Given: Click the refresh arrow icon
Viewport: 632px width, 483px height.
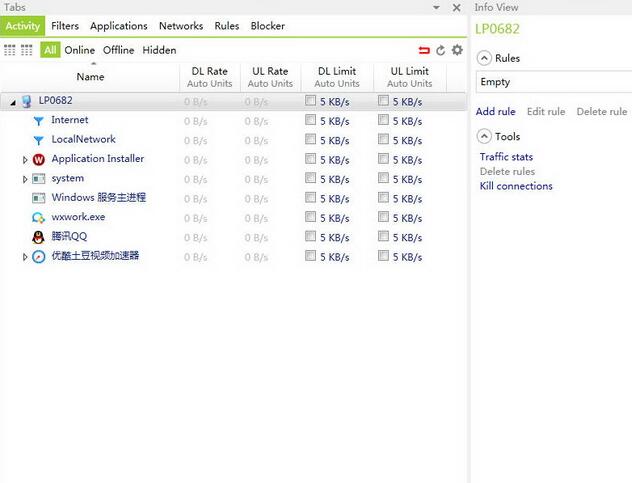Looking at the screenshot, I should click(x=440, y=50).
